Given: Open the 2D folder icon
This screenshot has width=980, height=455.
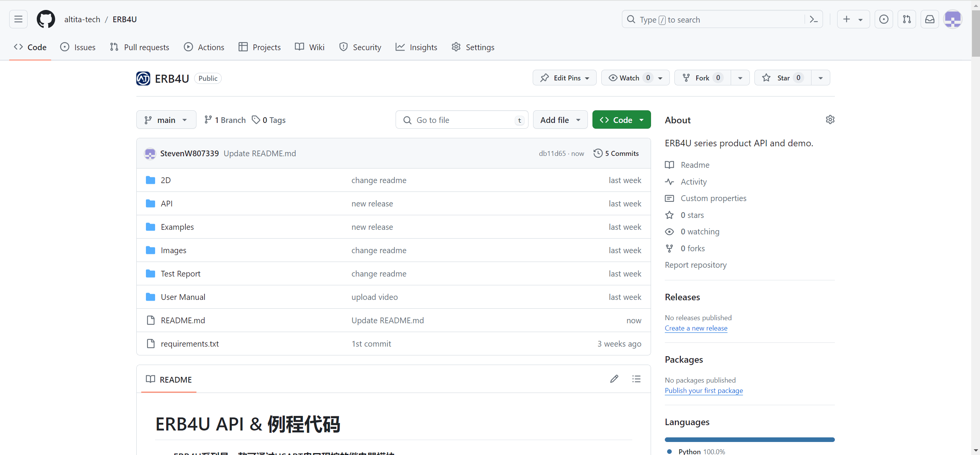Looking at the screenshot, I should click(x=151, y=180).
